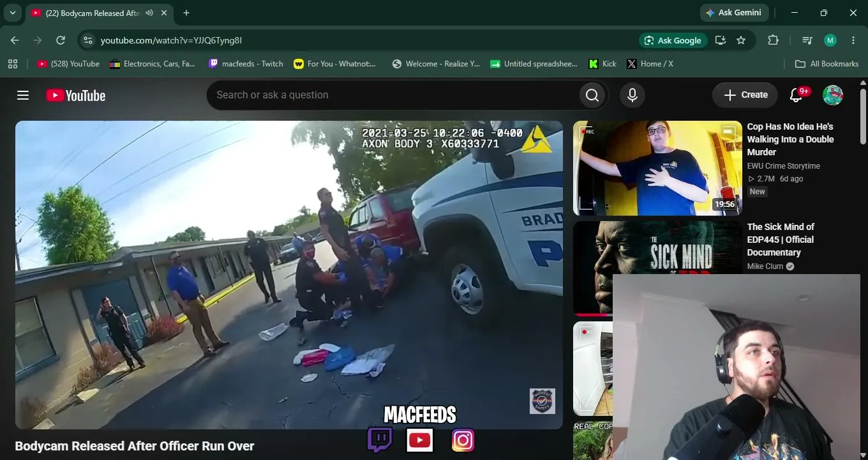Click the Ask Google button
The image size is (868, 460).
(673, 40)
